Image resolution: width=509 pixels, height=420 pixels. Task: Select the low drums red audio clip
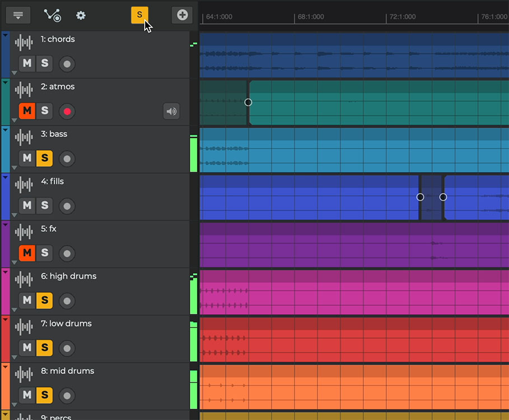[353, 339]
